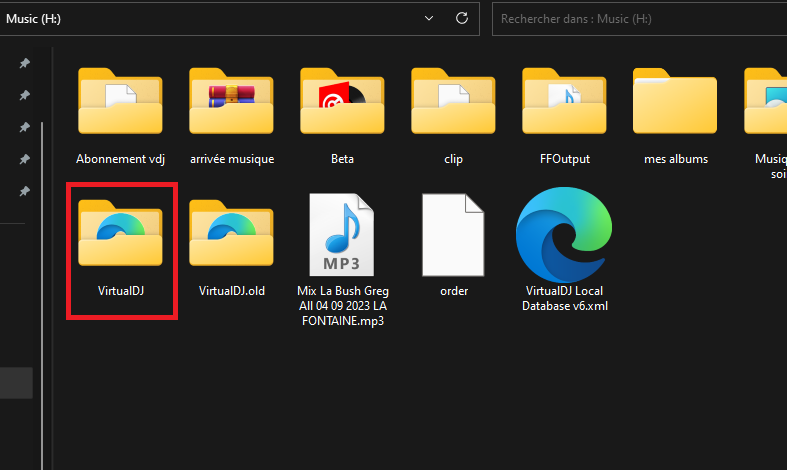Click the Music (H:) address bar path

click(x=34, y=19)
